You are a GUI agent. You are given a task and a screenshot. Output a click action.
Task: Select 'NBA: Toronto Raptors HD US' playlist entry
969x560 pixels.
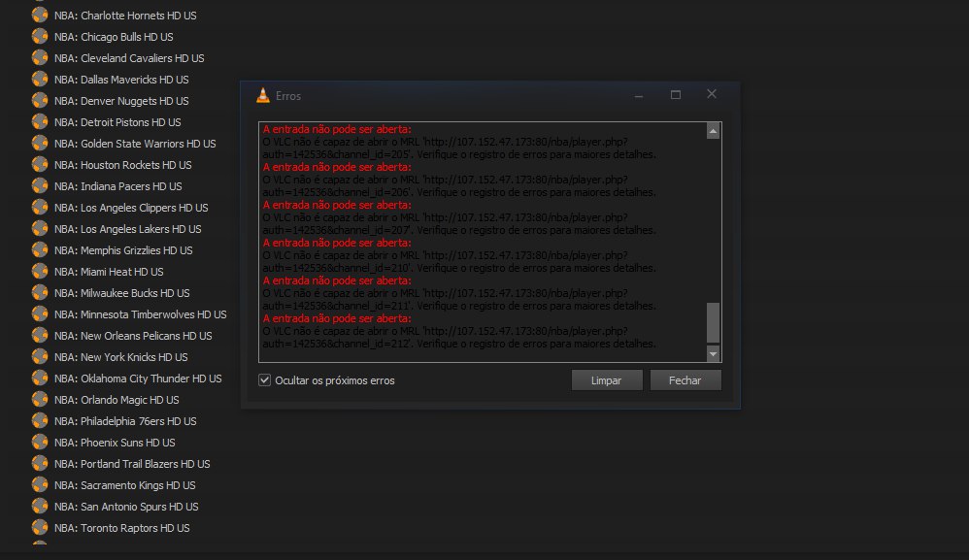click(121, 528)
